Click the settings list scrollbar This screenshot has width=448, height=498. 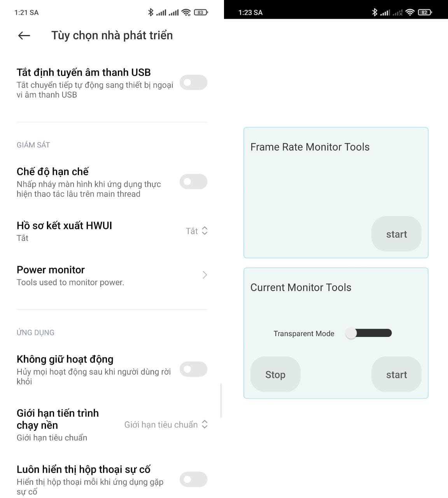coord(221,401)
